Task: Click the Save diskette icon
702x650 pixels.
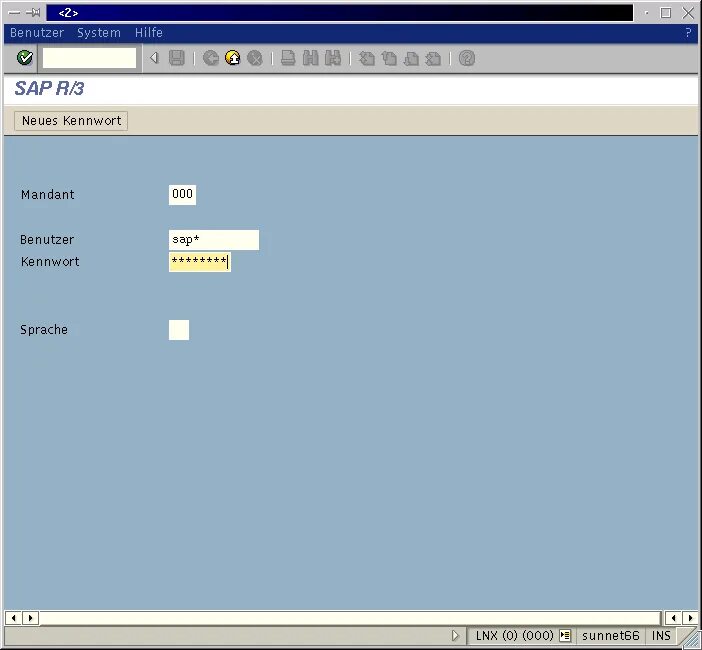Action: coord(176,58)
